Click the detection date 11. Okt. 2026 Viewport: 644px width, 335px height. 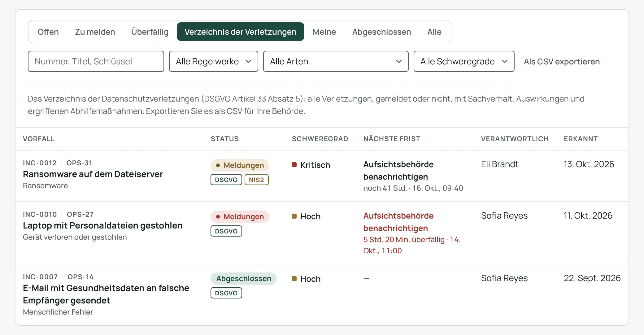pos(588,215)
